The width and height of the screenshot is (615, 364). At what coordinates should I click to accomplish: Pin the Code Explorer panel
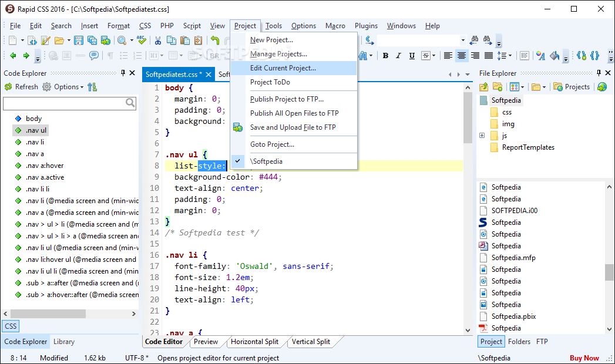coord(123,73)
